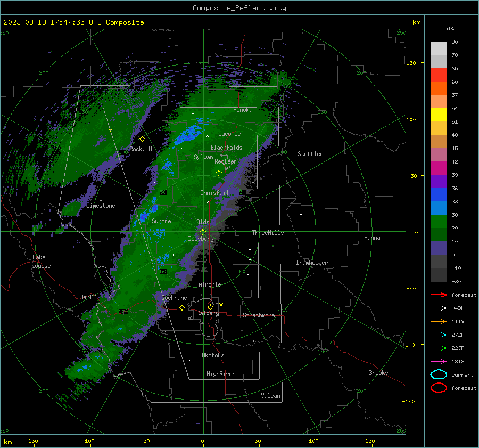Image resolution: width=479 pixels, height=448 pixels.
Task: Click the yellow diamond marker above Calgary
Action: 210,307
